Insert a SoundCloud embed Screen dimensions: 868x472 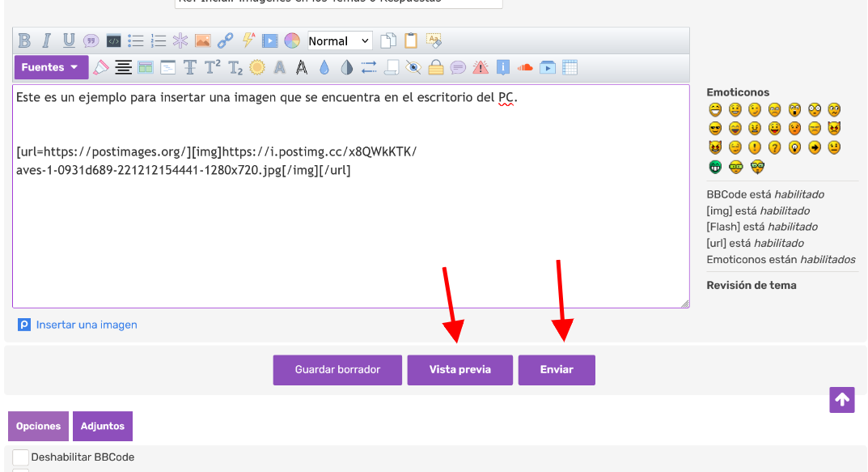(x=525, y=67)
